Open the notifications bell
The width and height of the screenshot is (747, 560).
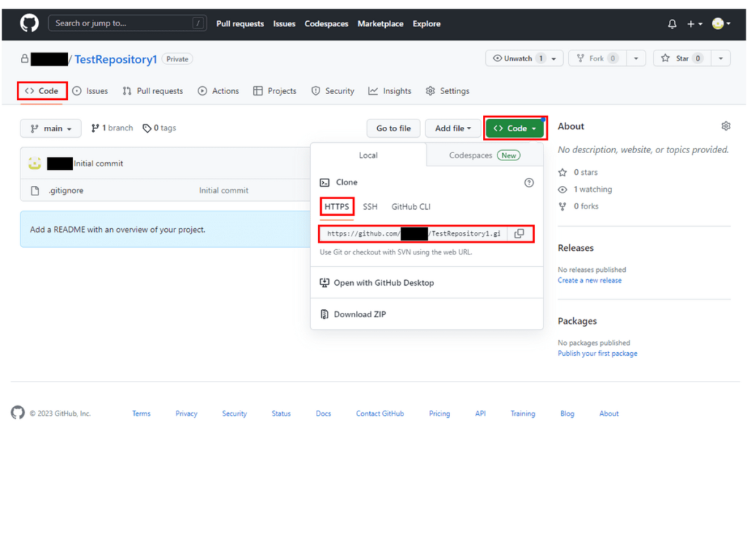click(x=672, y=24)
